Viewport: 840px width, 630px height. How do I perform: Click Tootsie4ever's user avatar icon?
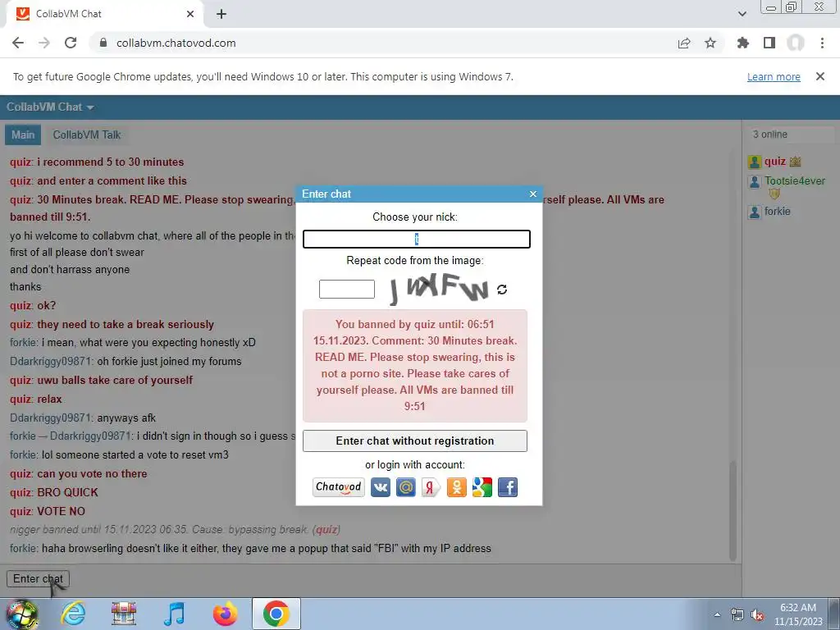click(755, 182)
